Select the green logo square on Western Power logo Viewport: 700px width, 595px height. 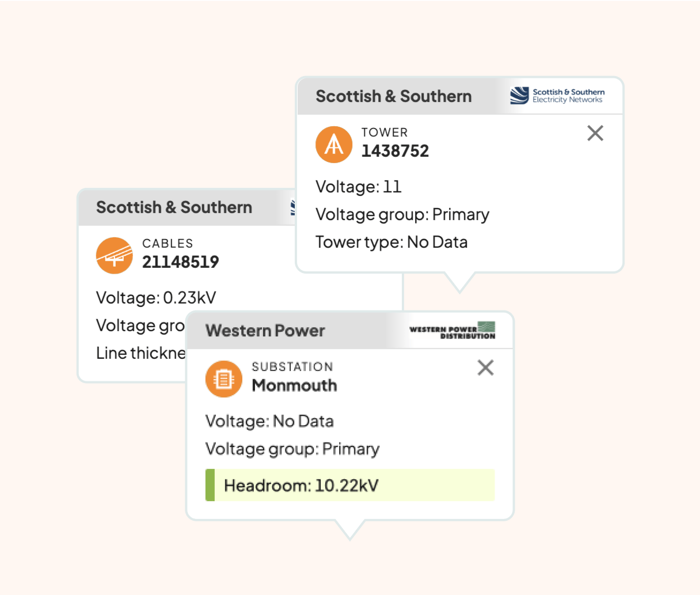(488, 327)
